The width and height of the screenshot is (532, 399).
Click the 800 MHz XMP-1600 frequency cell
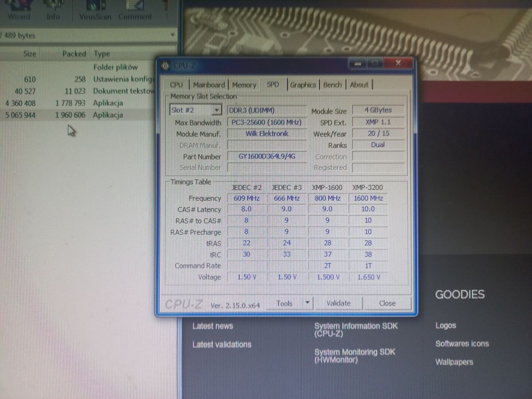[327, 198]
